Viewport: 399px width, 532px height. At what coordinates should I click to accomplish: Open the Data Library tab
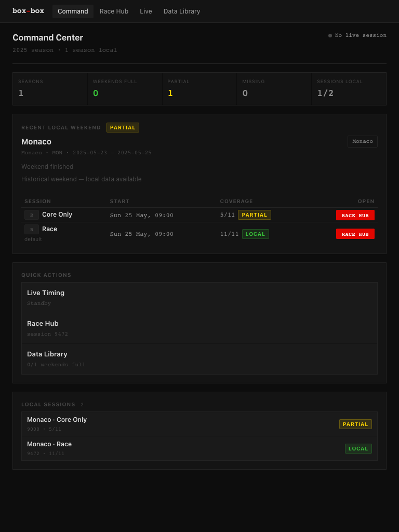182,11
